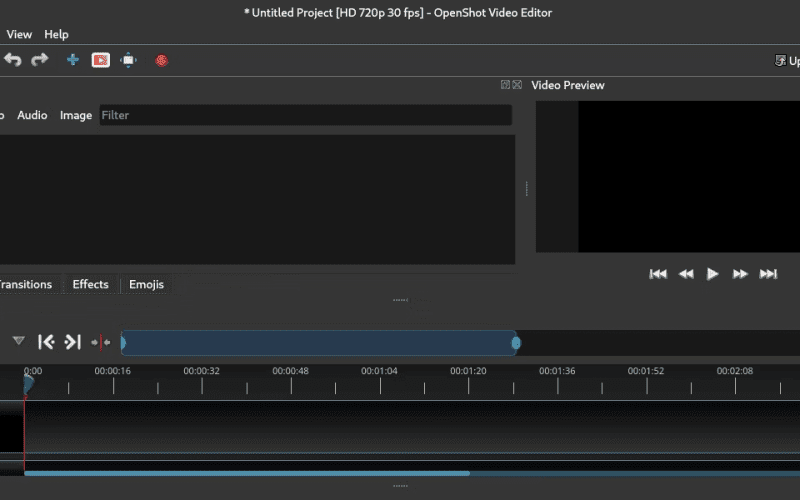The image size is (800, 500).
Task: Click the ruler at 00:00:48
Action: (x=291, y=371)
